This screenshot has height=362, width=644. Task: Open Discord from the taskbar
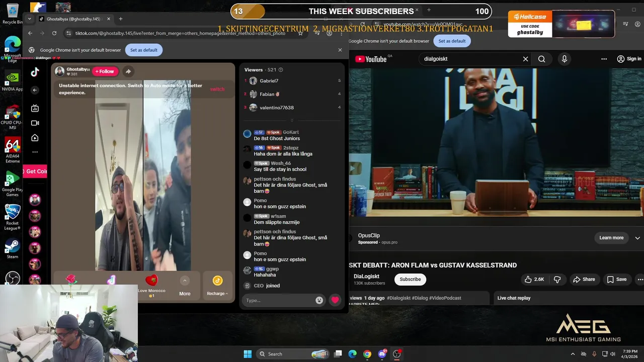point(382,354)
